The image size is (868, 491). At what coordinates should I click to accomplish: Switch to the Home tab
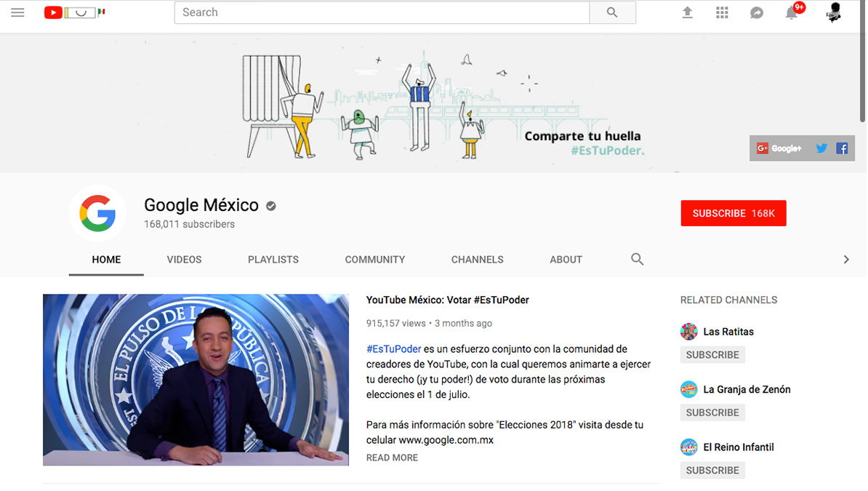point(106,260)
